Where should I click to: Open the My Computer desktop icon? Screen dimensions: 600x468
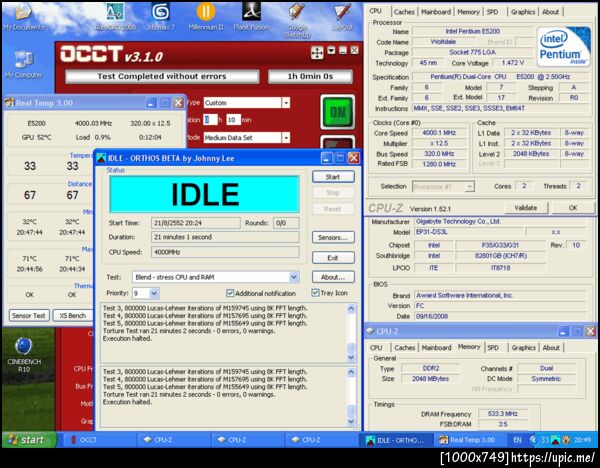24,64
